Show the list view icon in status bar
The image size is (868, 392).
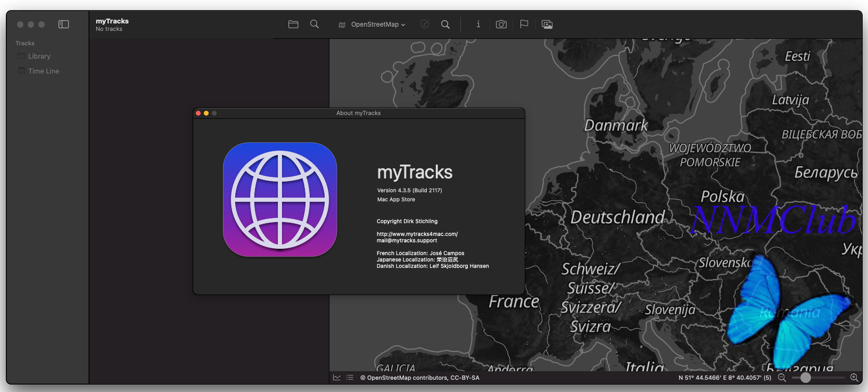[x=350, y=378]
